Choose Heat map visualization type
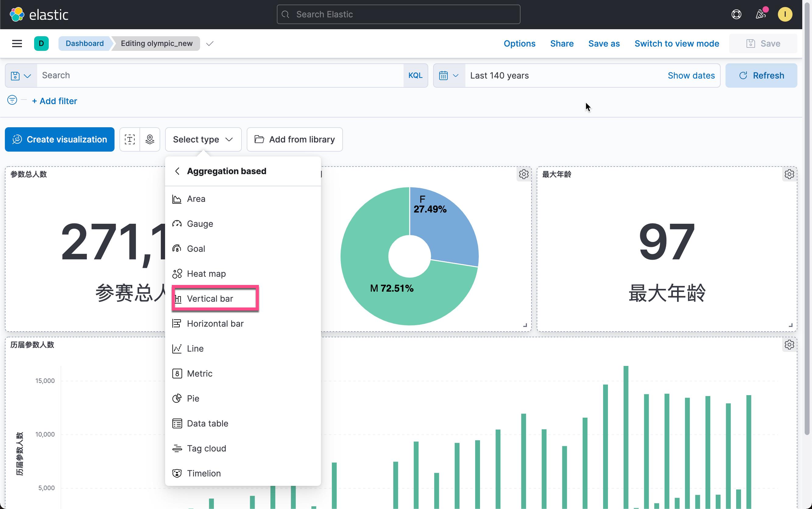Screen dimensions: 812x509 (243, 274)
